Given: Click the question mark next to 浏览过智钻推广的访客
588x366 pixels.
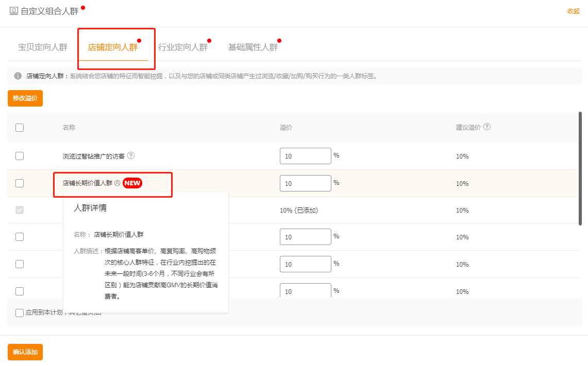Looking at the screenshot, I should click(x=131, y=155).
